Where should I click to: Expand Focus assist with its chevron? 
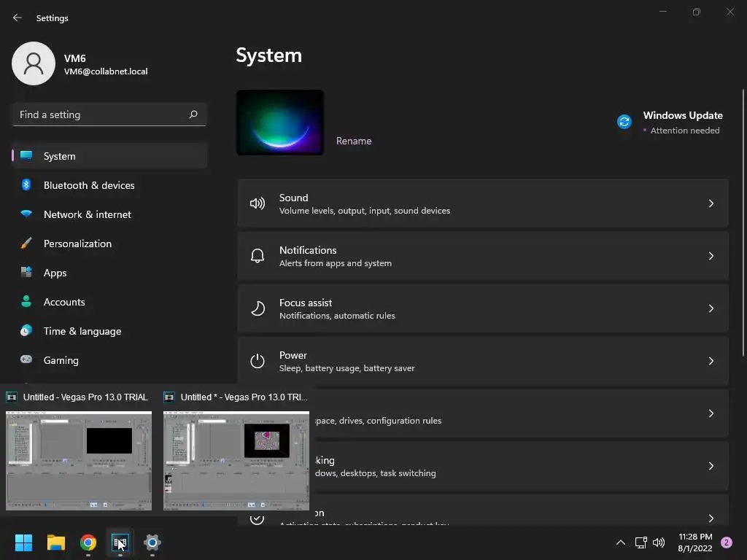(x=711, y=308)
